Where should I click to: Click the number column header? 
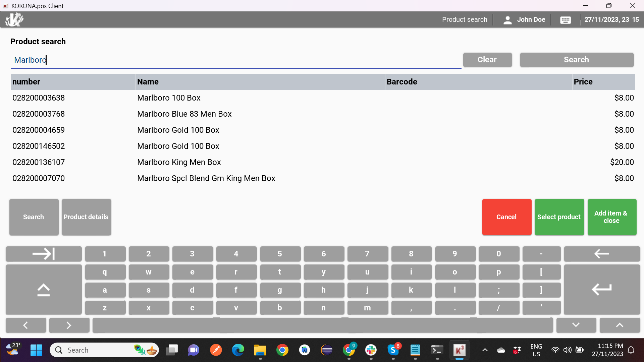point(73,82)
